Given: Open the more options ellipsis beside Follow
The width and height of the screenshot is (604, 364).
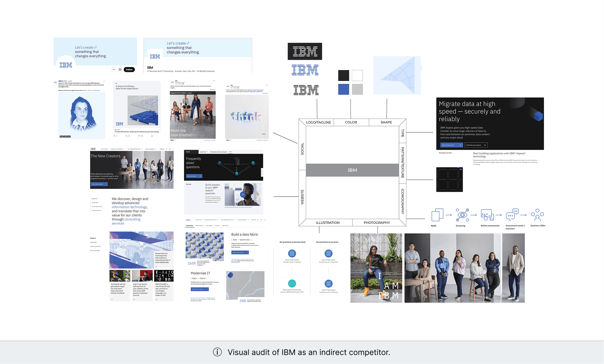Looking at the screenshot, I should [x=114, y=70].
